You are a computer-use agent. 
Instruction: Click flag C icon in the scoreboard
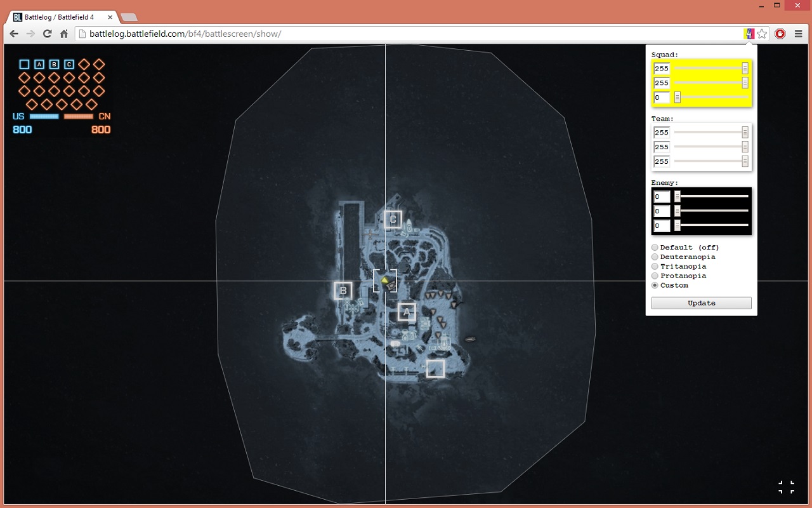69,64
